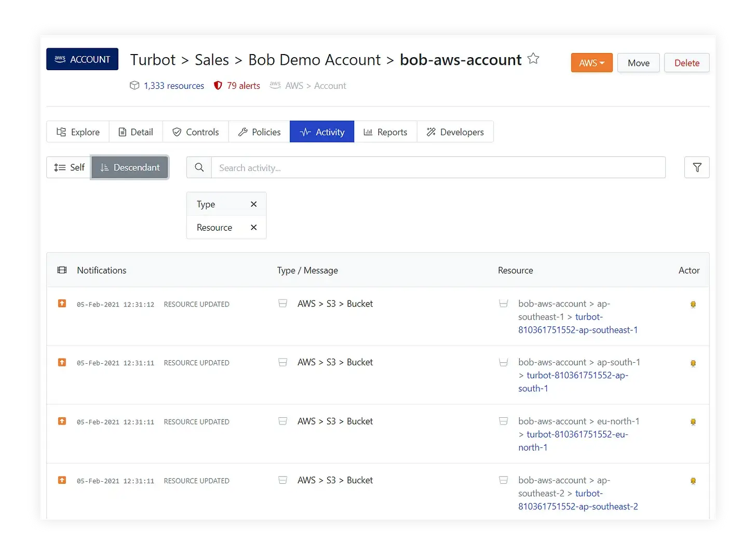Open the Controls tab
Screen dimensions: 756x555
pyautogui.click(x=196, y=132)
